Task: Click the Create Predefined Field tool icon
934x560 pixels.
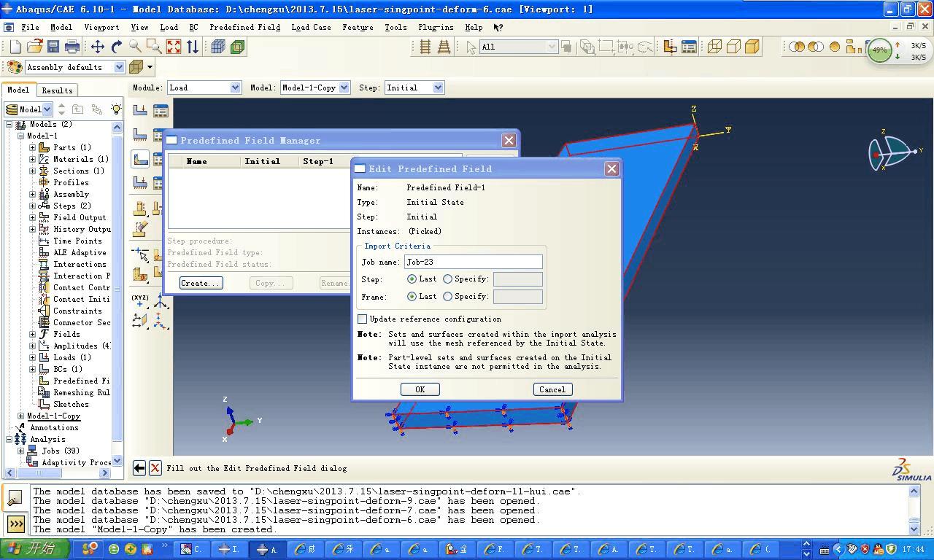Action: [140, 159]
